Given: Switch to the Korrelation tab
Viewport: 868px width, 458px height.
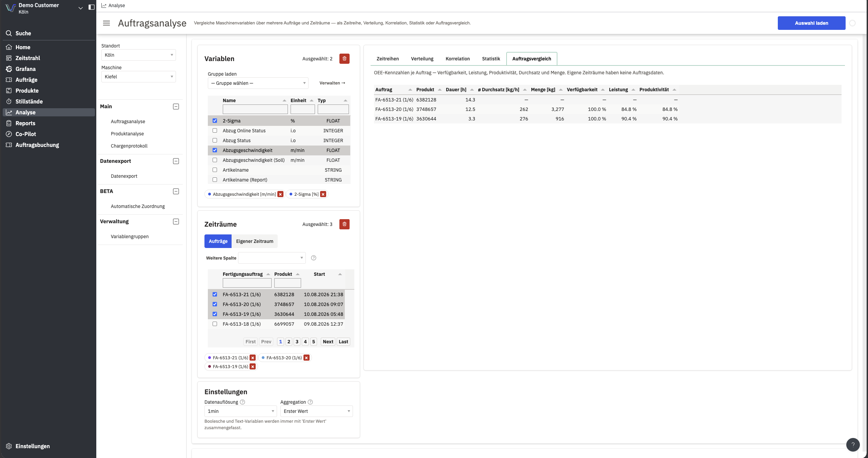Looking at the screenshot, I should pos(457,59).
